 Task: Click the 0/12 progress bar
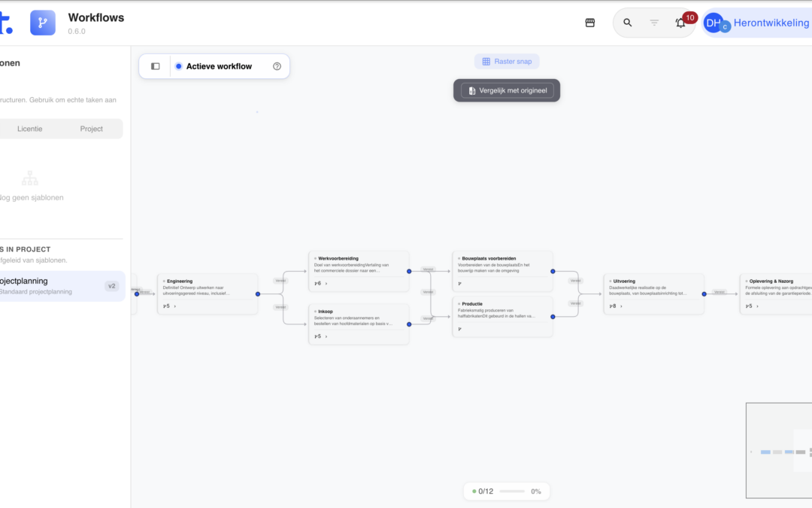(x=512, y=491)
